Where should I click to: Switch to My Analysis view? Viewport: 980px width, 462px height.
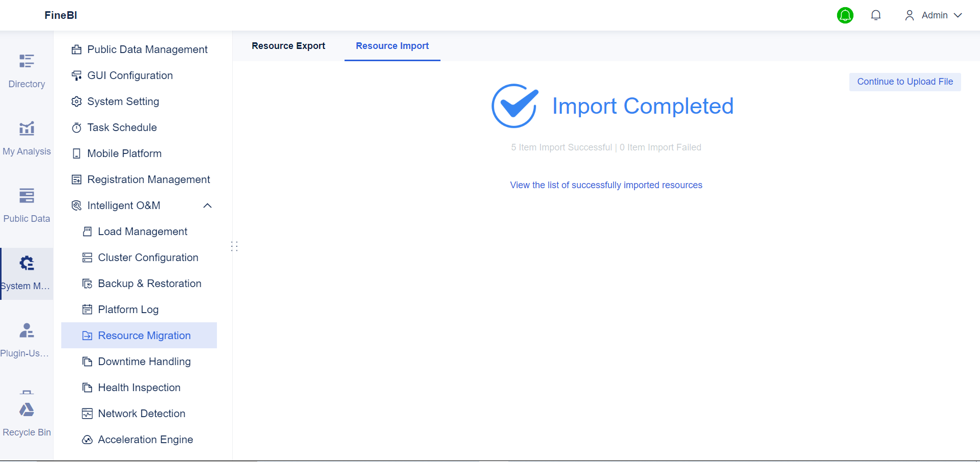coord(26,137)
